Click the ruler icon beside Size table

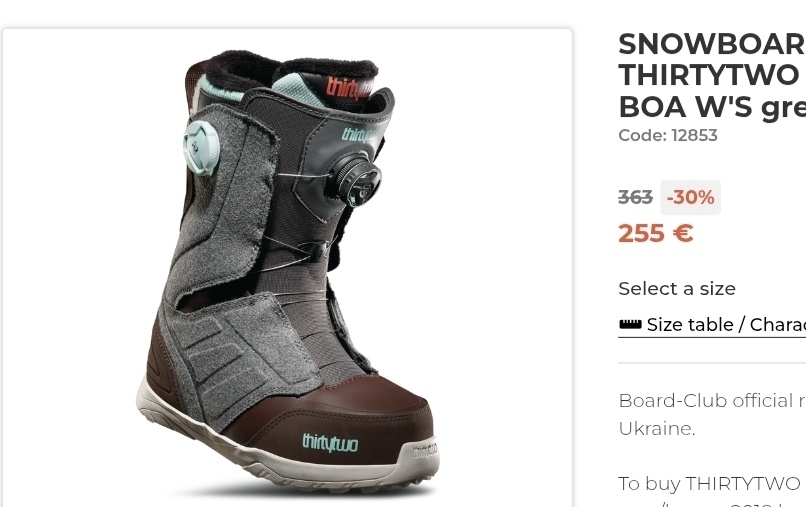tap(630, 324)
